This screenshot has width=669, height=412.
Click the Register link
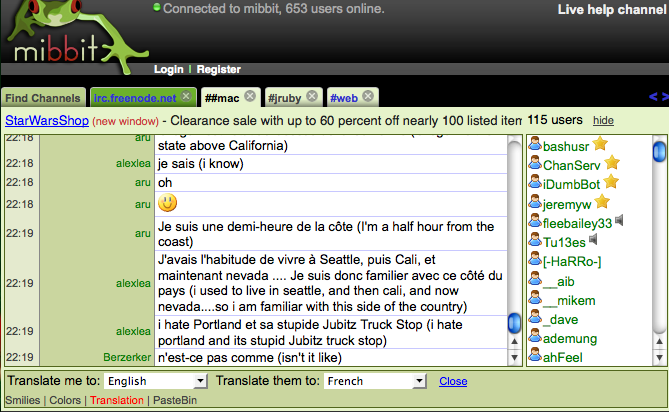click(218, 69)
